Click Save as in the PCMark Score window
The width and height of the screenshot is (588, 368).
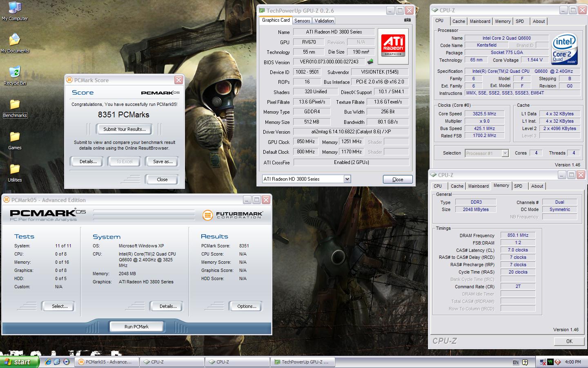point(163,162)
